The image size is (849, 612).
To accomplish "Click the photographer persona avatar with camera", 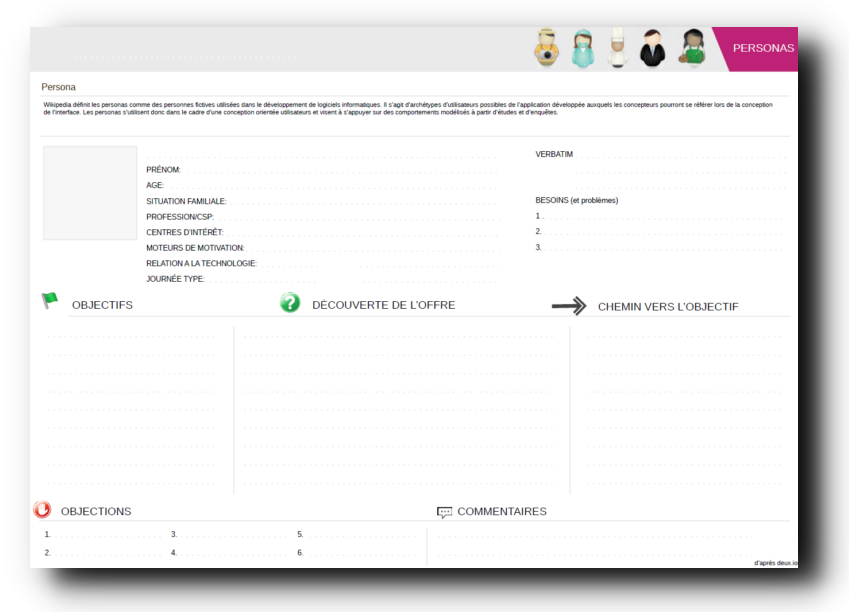I will 546,48.
